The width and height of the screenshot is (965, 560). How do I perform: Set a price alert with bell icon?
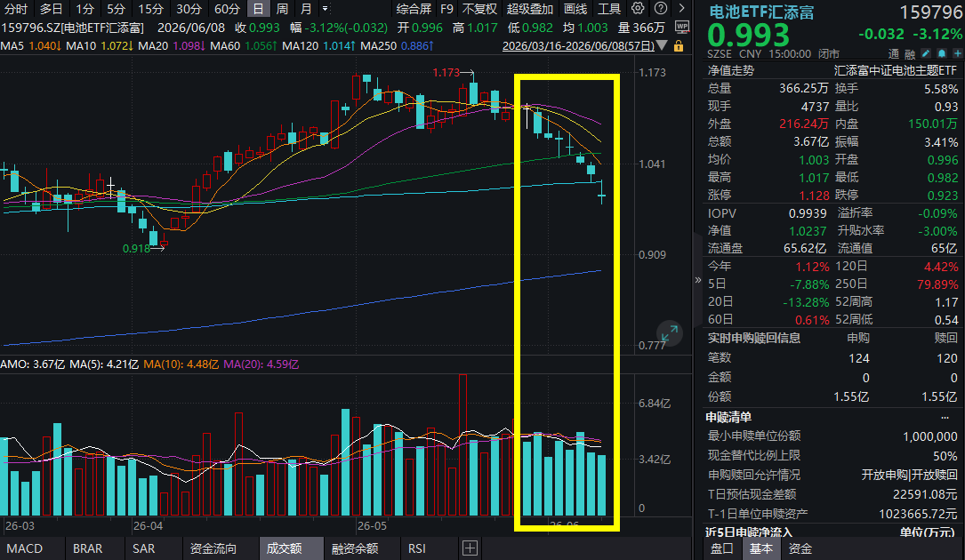click(x=942, y=54)
